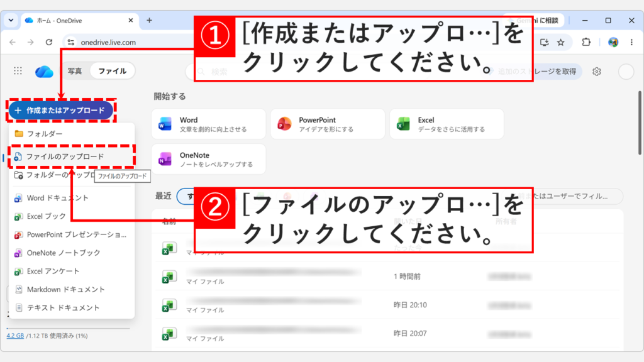Create a OneNote ノートブック from menu

coord(72,253)
